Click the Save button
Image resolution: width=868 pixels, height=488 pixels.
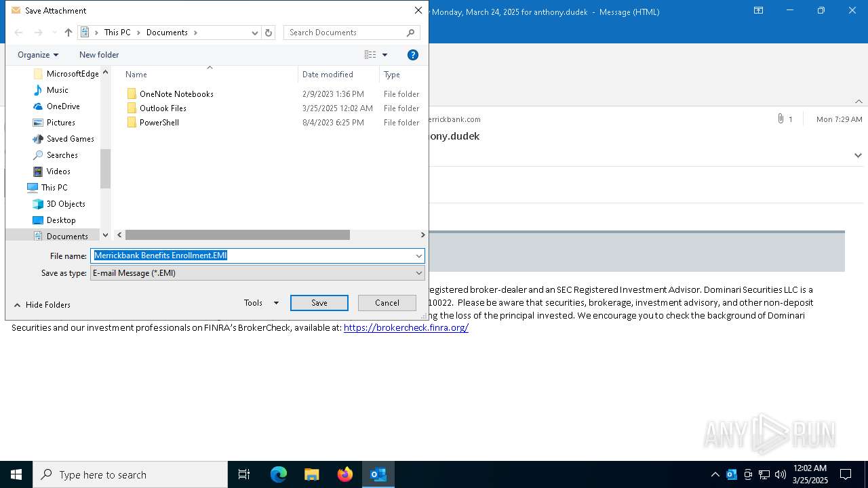click(x=319, y=303)
